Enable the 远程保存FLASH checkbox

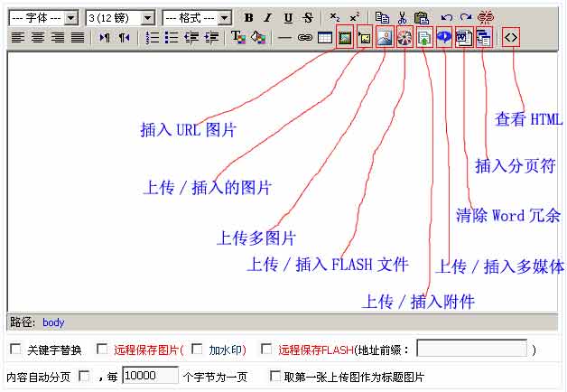coord(266,350)
